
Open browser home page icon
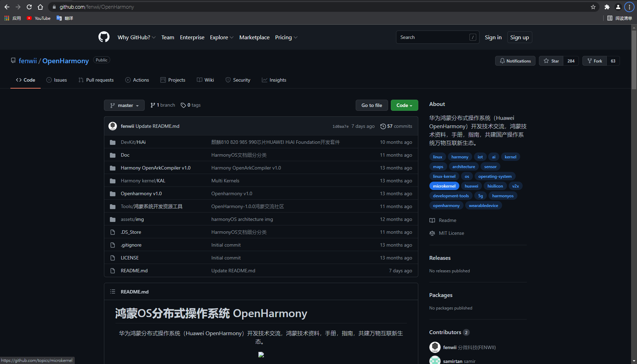(40, 7)
